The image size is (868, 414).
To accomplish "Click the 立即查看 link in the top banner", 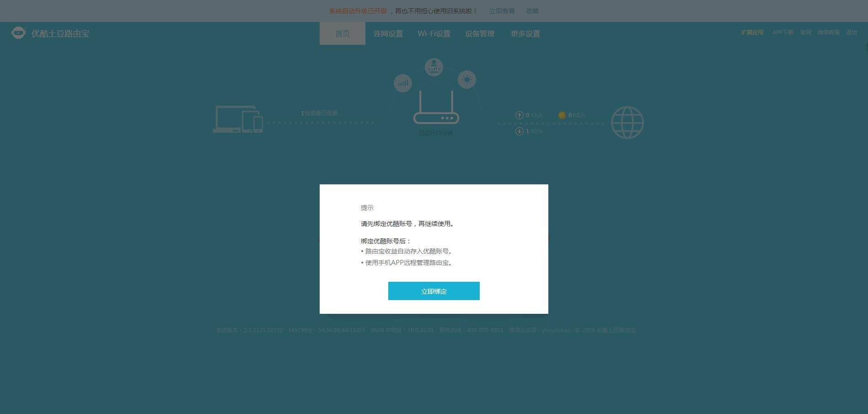I will point(502,11).
